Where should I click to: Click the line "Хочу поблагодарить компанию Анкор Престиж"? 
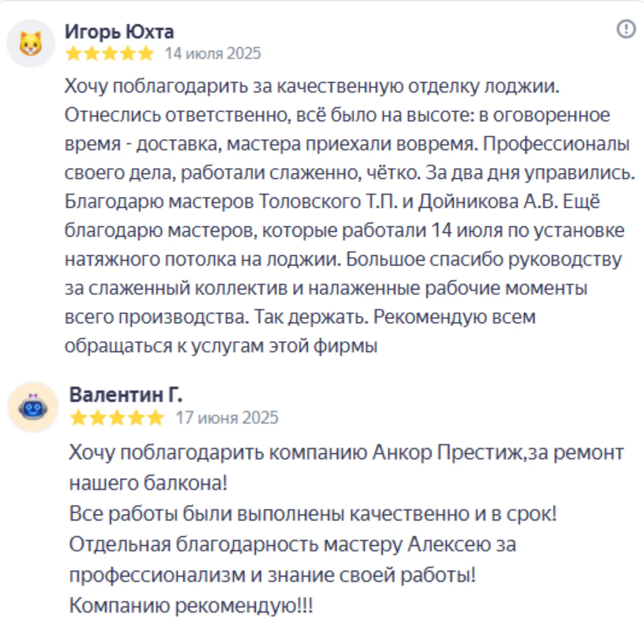point(346,453)
